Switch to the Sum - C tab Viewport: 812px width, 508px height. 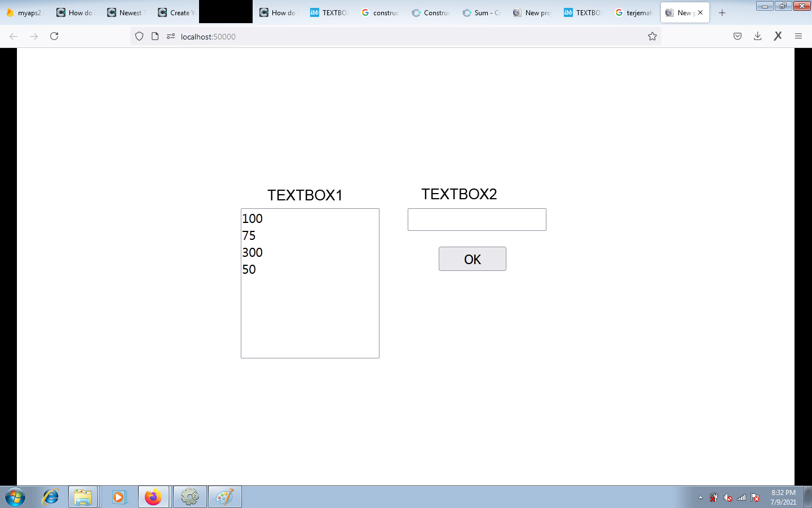click(482, 12)
